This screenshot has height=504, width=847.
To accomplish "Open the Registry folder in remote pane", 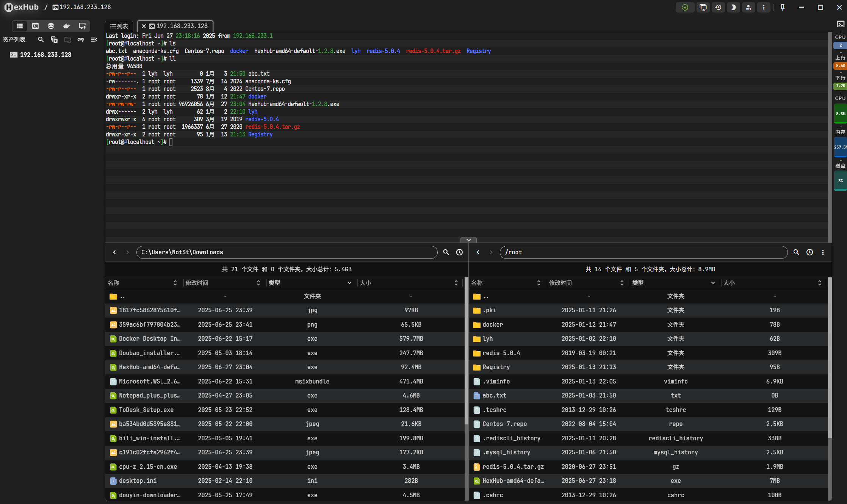I will tap(648, 367).
